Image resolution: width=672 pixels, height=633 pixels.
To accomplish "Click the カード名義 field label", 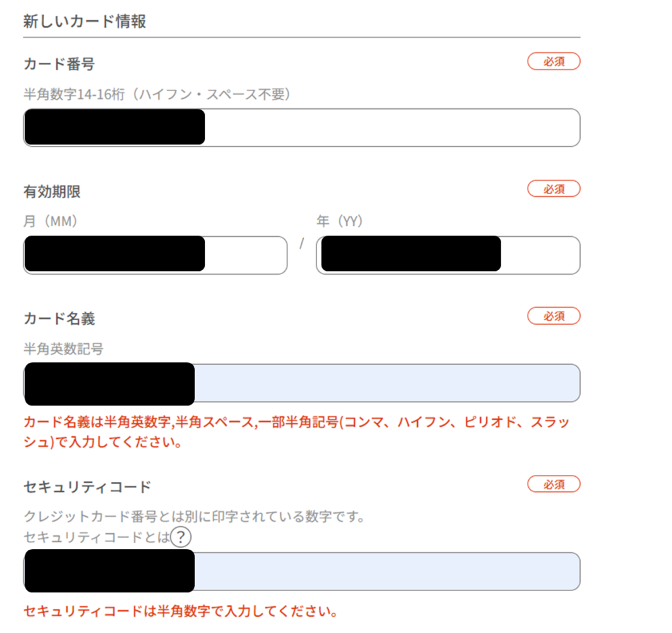I will point(59,319).
